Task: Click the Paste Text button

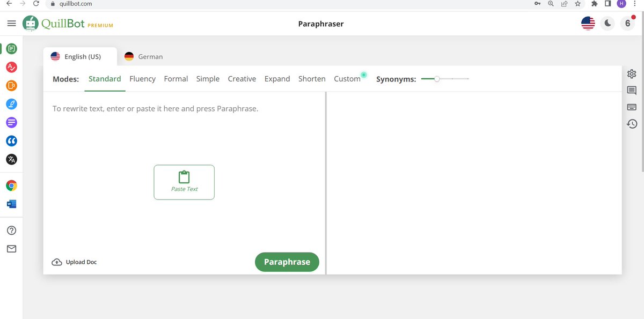Action: [184, 182]
